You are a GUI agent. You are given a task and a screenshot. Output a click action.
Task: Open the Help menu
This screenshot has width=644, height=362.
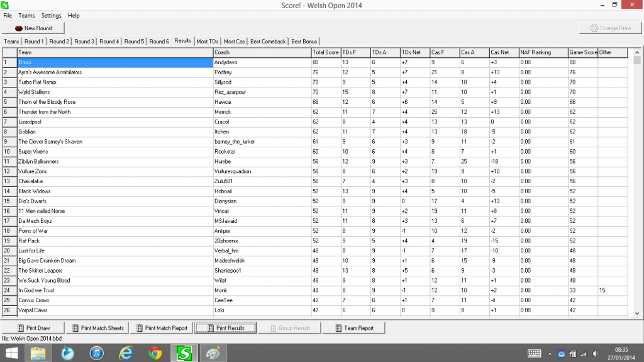[x=74, y=16]
